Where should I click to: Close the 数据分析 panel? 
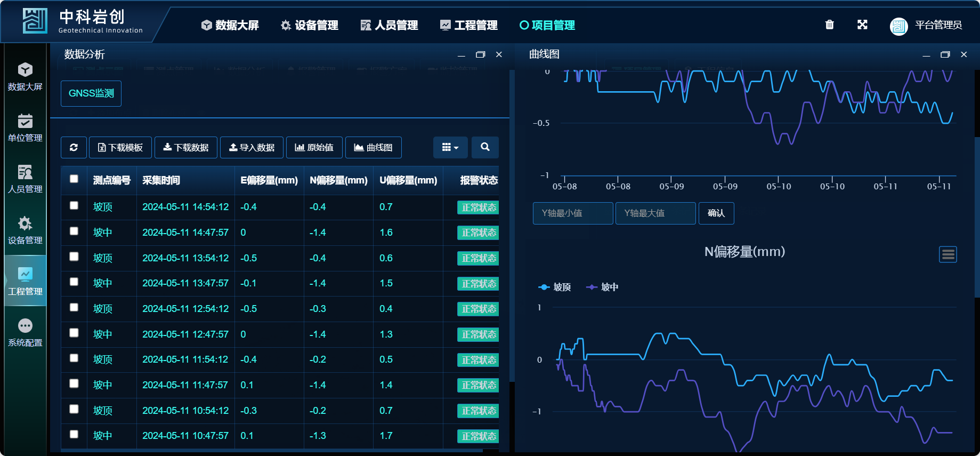(x=499, y=54)
